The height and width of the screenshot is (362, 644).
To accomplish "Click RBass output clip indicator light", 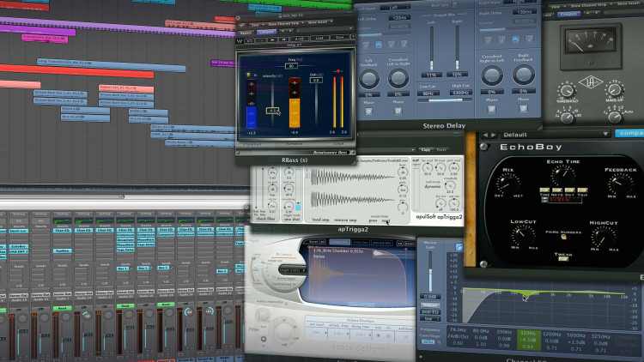I will tap(338, 71).
